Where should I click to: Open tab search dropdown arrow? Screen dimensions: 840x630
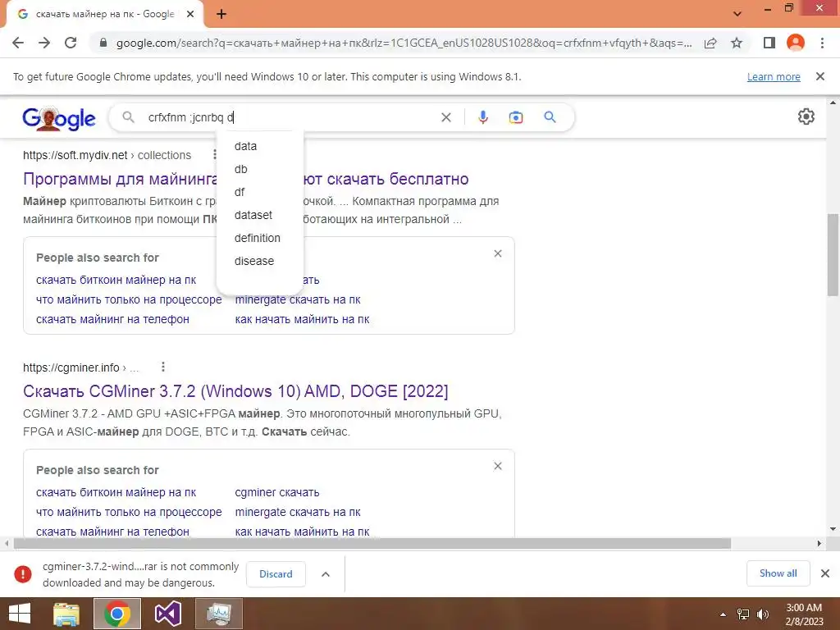coord(737,13)
